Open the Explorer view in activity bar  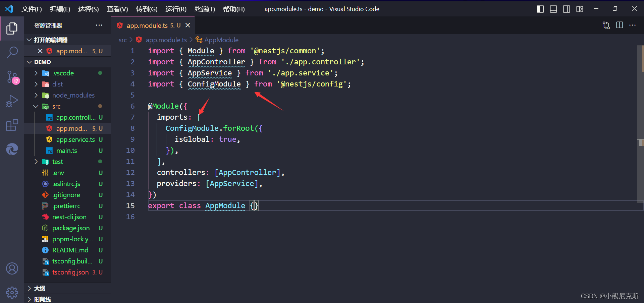[12, 28]
